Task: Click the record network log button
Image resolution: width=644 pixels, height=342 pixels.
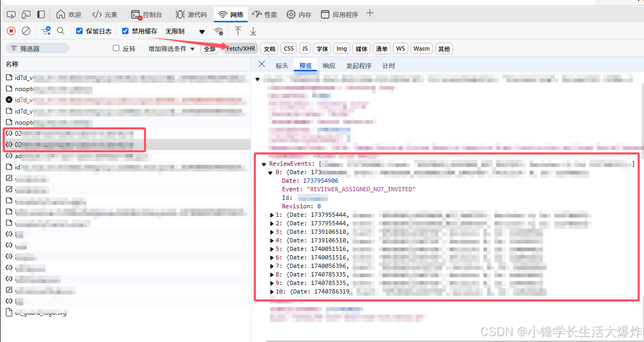Action: tap(11, 31)
